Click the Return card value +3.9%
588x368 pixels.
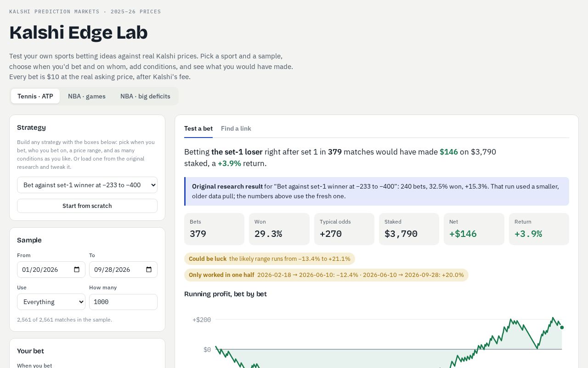[528, 234]
